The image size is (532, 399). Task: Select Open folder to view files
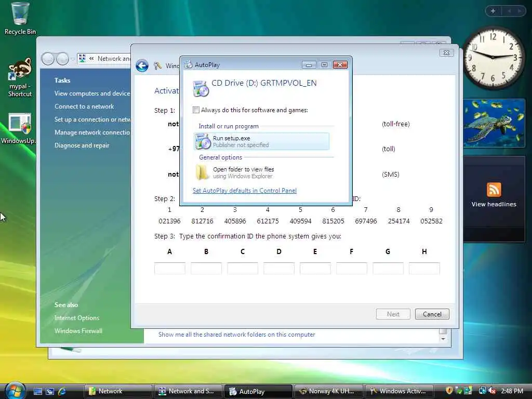[x=262, y=172]
